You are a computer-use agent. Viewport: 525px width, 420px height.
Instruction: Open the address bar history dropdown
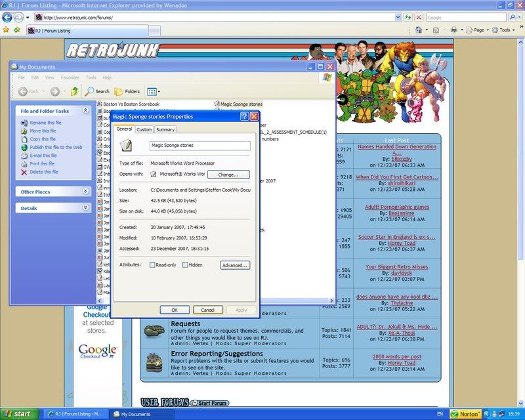[398, 18]
